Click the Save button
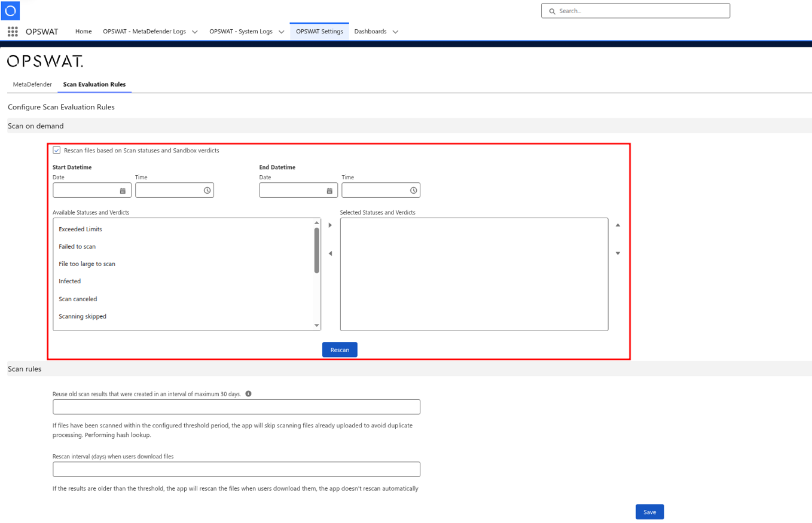The image size is (812, 523). click(x=649, y=512)
